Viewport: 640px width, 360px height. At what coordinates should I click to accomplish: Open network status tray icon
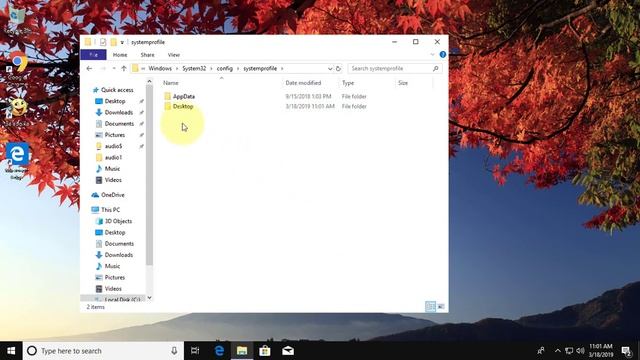click(x=569, y=351)
